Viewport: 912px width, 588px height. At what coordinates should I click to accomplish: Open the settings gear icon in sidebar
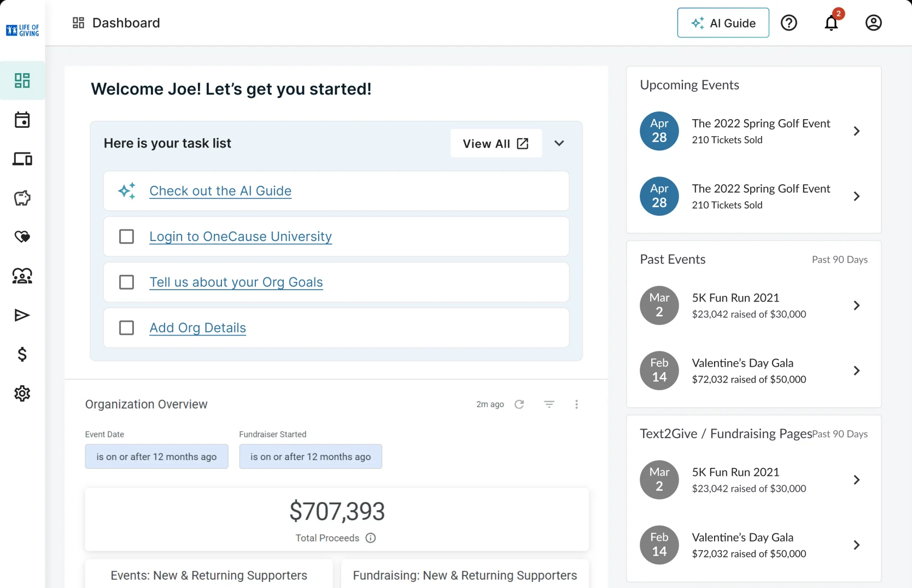click(x=22, y=393)
